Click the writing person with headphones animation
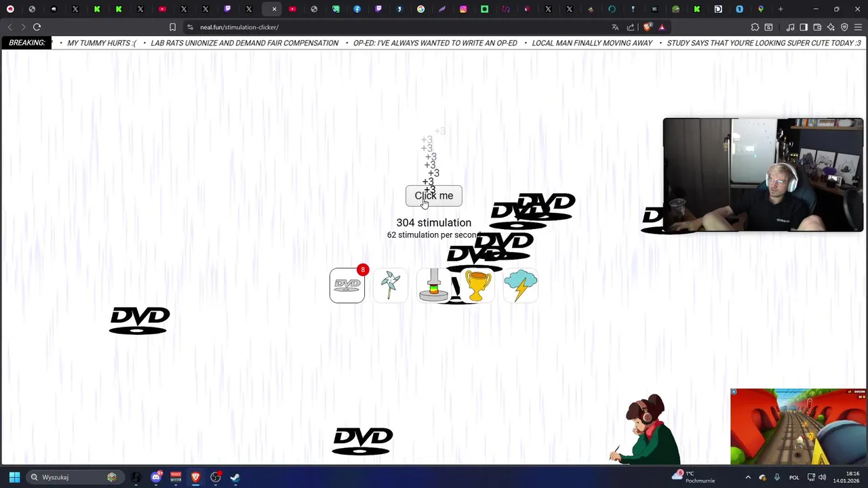This screenshot has height=488, width=868. (646, 428)
